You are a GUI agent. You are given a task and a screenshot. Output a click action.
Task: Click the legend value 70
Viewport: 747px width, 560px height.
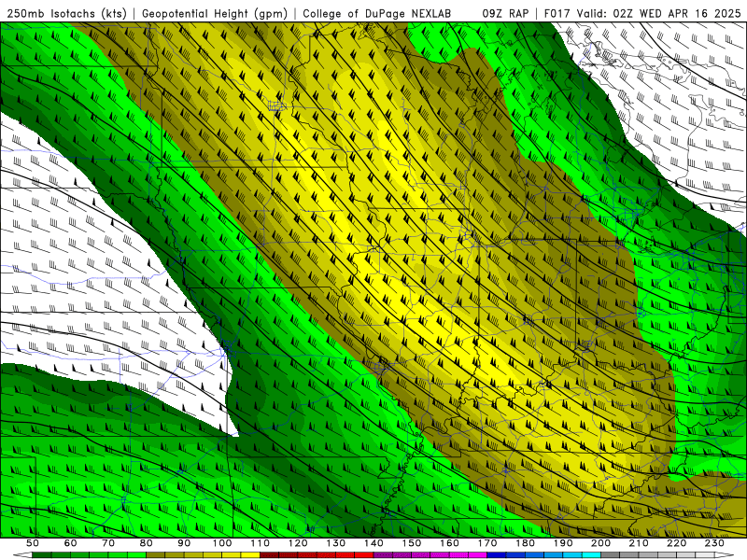coord(108,543)
